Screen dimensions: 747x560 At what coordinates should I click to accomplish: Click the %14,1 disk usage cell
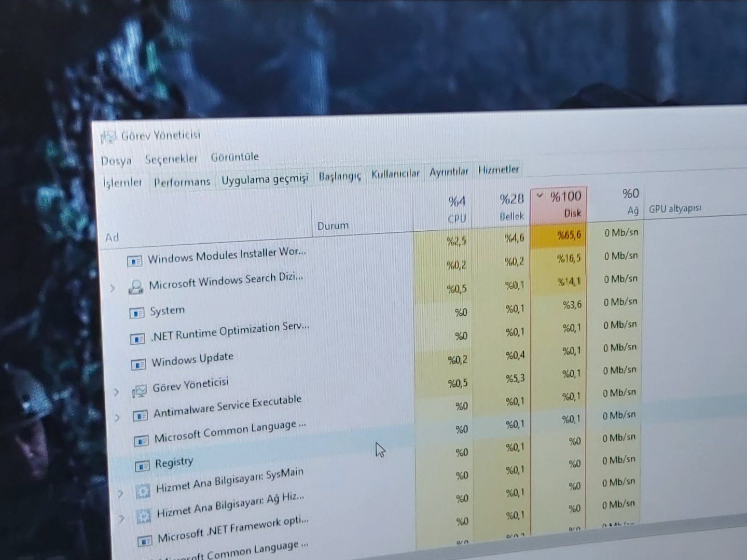pyautogui.click(x=559, y=282)
